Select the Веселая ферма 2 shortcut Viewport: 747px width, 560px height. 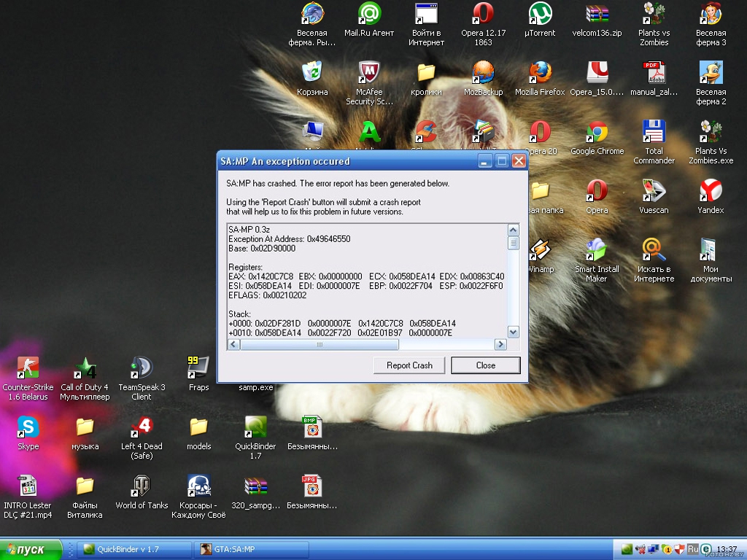tap(711, 84)
